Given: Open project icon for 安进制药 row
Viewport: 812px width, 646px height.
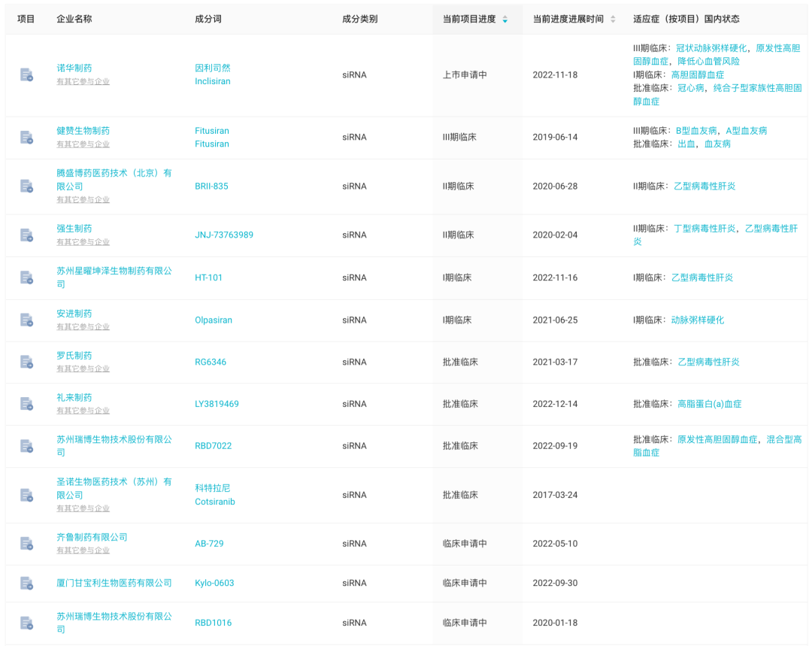Looking at the screenshot, I should coord(26,320).
